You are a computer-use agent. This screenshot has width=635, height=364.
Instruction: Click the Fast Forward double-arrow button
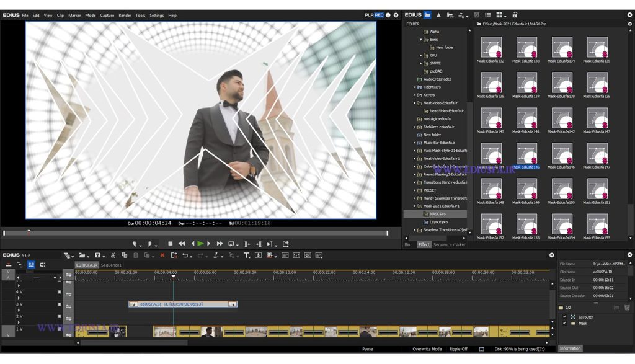[x=220, y=244]
